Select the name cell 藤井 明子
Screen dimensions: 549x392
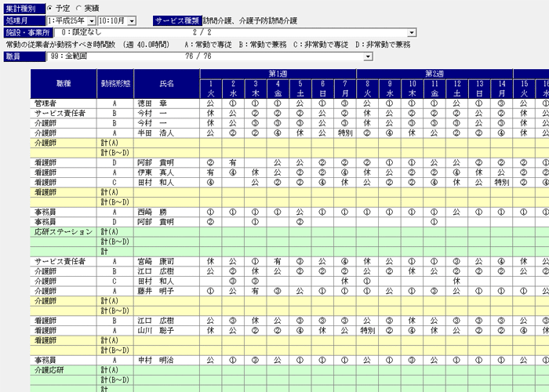click(x=166, y=291)
